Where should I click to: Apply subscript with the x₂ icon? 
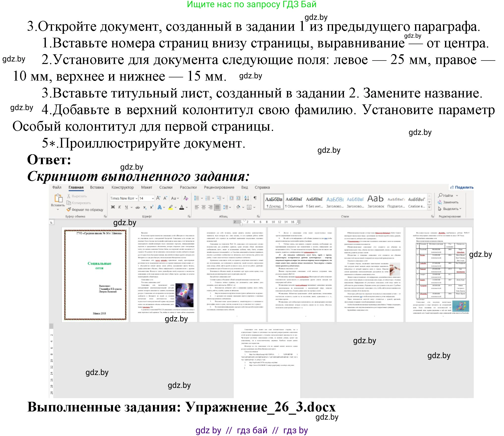coord(144,207)
